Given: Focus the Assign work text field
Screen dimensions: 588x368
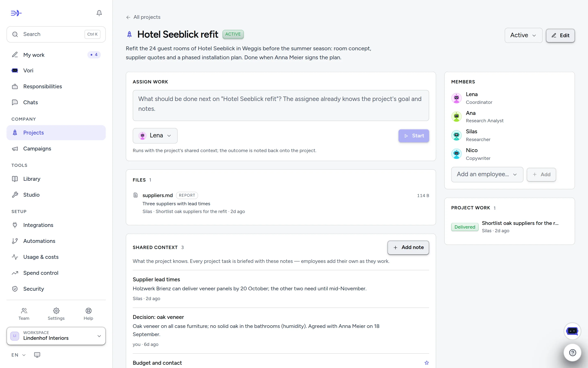Looking at the screenshot, I should (x=281, y=105).
